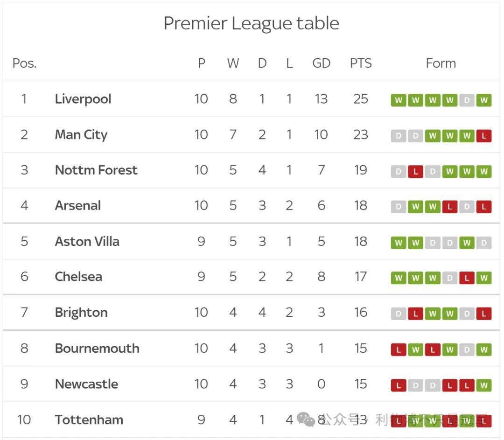The height and width of the screenshot is (440, 504).
Task: Click Liverpool's draw form badge
Action: 467,100
